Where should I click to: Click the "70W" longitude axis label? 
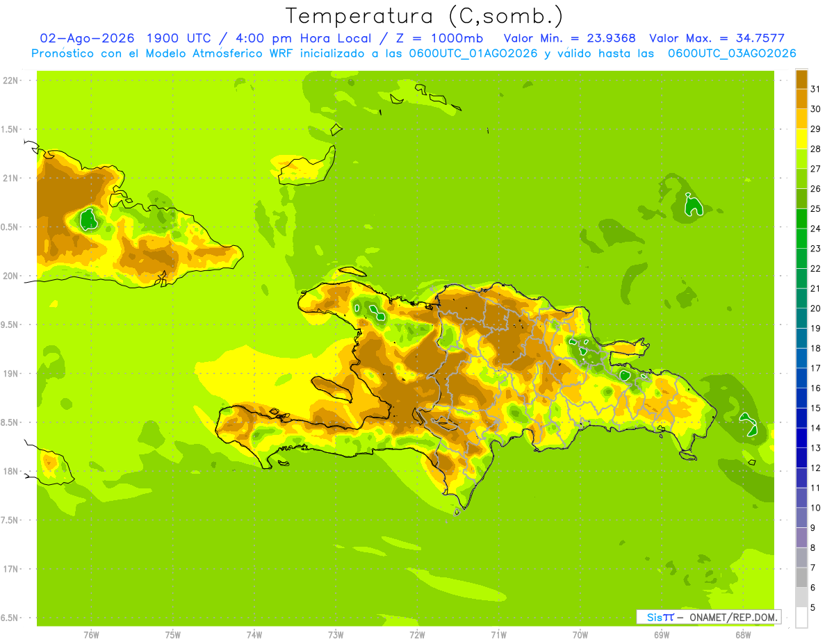click(580, 634)
